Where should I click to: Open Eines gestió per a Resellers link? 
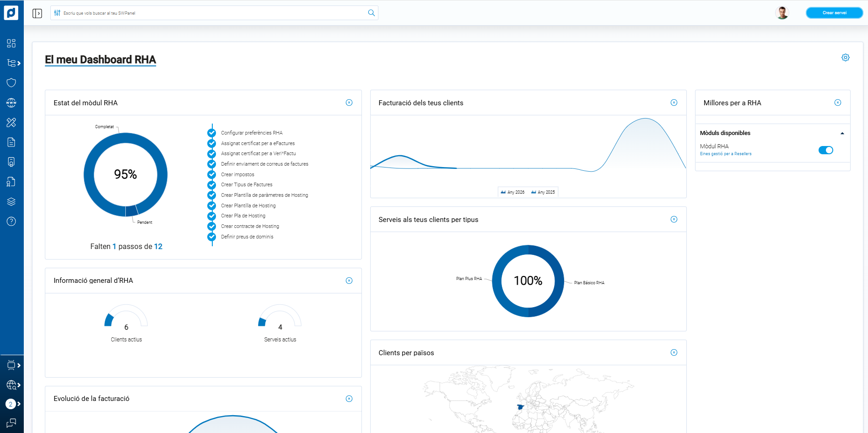[x=725, y=154]
